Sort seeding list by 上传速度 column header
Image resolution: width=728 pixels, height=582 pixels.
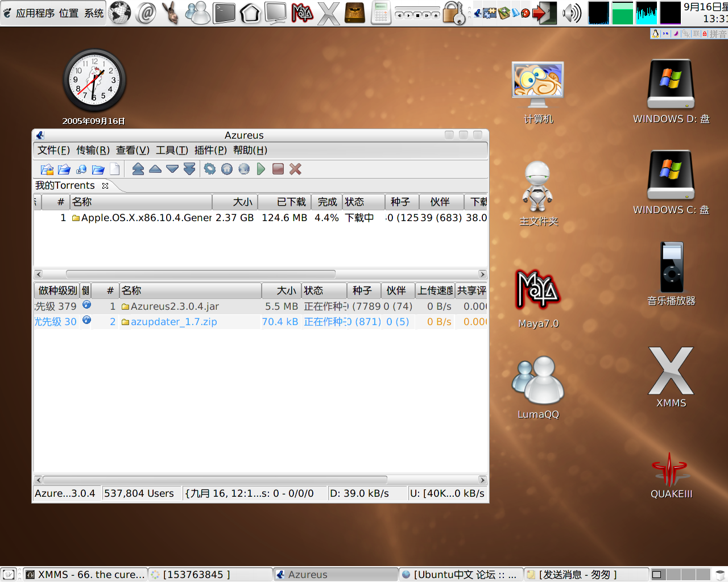click(436, 290)
